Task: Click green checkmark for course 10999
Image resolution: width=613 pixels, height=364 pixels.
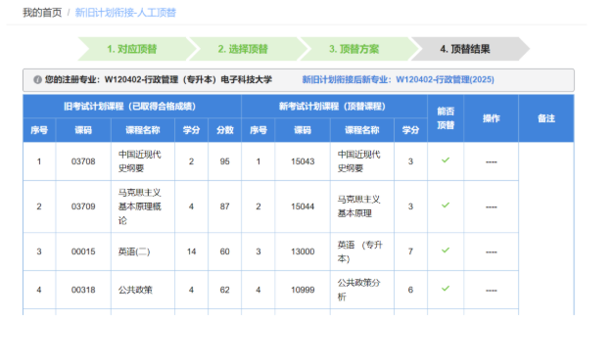Action: pyautogui.click(x=446, y=289)
